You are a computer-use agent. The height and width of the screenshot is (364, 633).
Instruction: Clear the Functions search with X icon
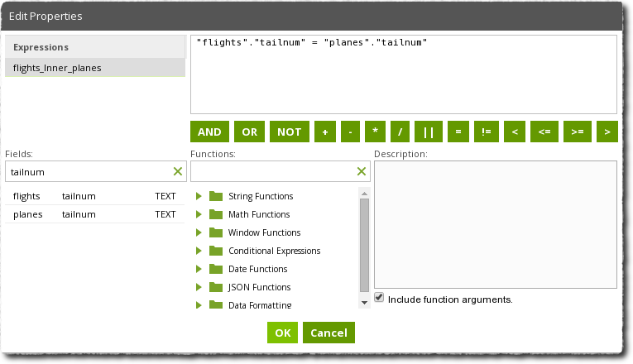[362, 171]
